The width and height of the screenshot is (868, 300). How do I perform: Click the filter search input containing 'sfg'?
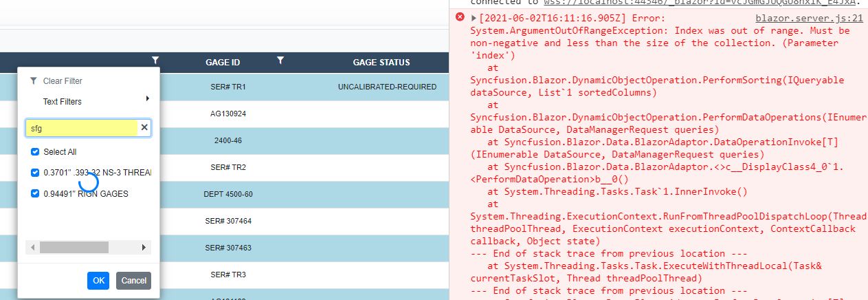coord(81,127)
